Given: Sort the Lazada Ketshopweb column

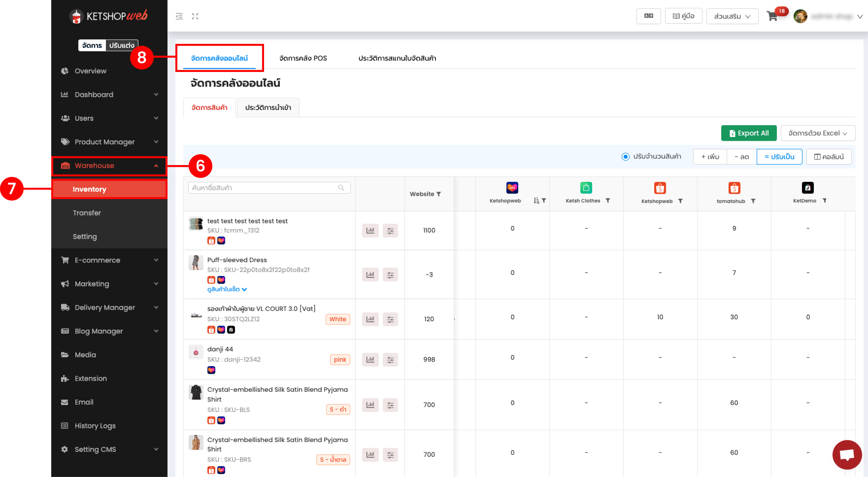Looking at the screenshot, I should click(x=536, y=201).
